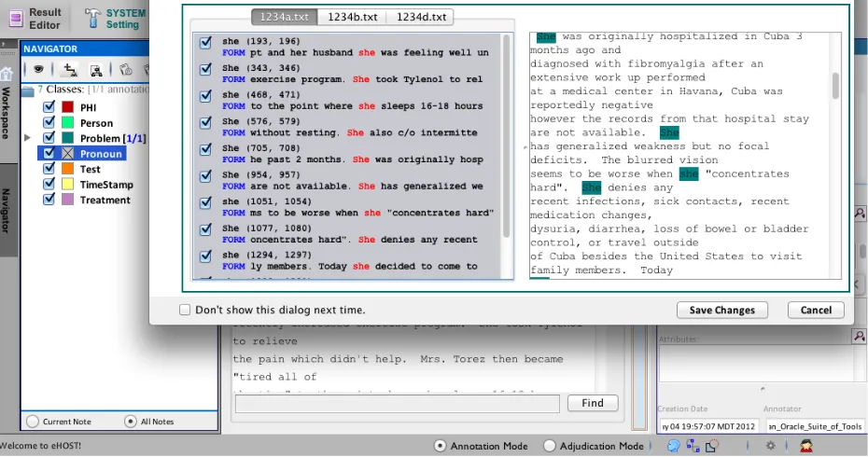Click the Treatment purple color swatch
This screenshot has height=457, width=868.
[68, 200]
